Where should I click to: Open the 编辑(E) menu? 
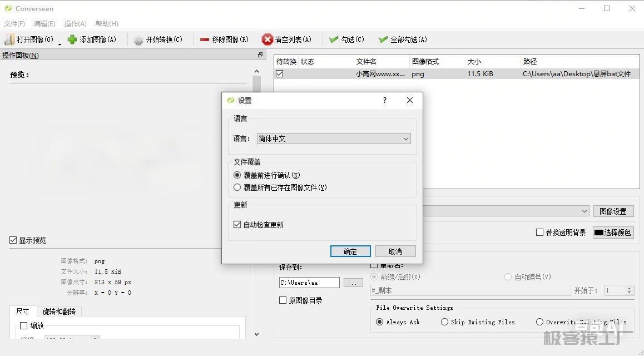click(x=44, y=24)
